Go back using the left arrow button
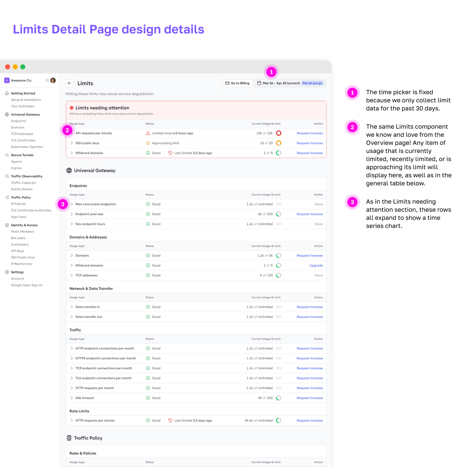The height and width of the screenshot is (467, 476). (70, 83)
